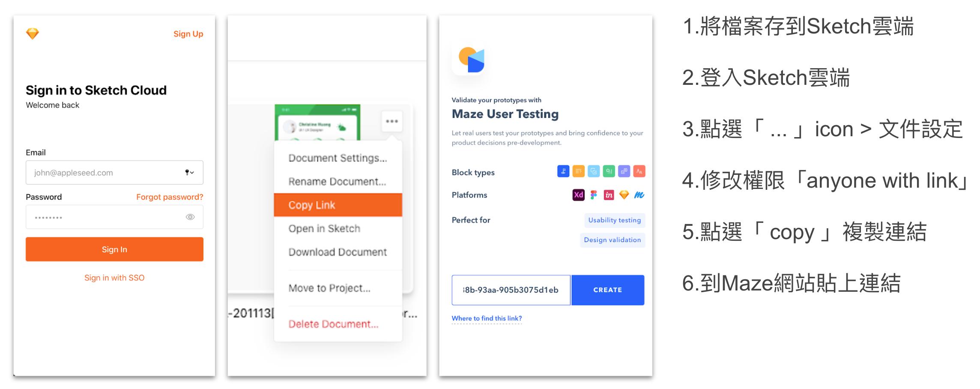Select Delete Document... menu entry

click(x=338, y=324)
